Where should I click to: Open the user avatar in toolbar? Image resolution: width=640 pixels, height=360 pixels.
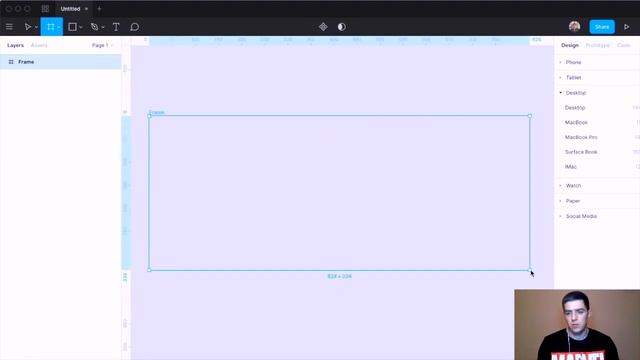pyautogui.click(x=574, y=27)
